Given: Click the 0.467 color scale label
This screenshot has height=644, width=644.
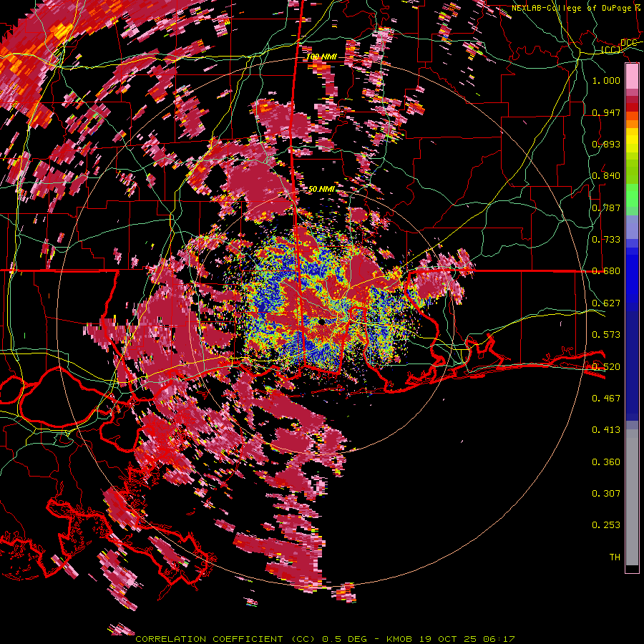Looking at the screenshot, I should 606,398.
